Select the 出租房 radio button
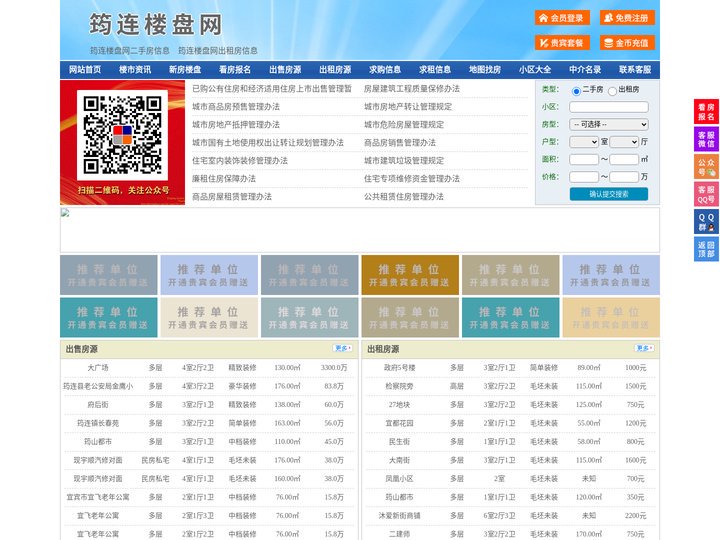This screenshot has width=720, height=540. tap(612, 91)
